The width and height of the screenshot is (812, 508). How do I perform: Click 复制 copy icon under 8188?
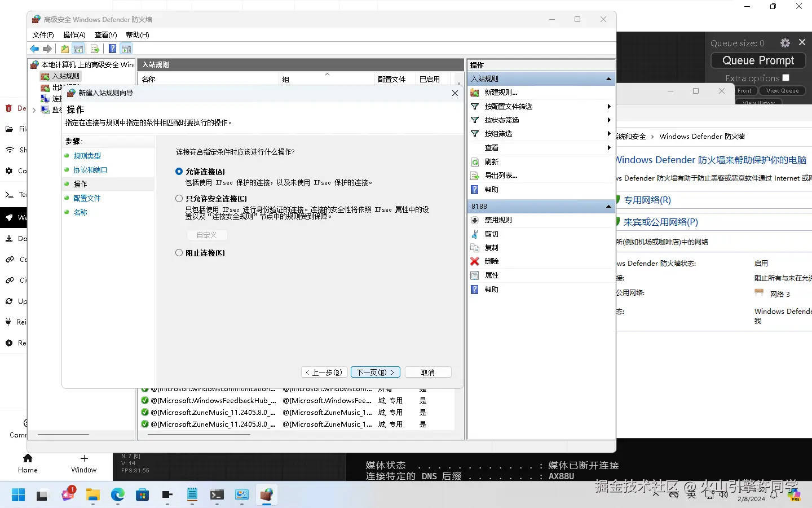475,247
